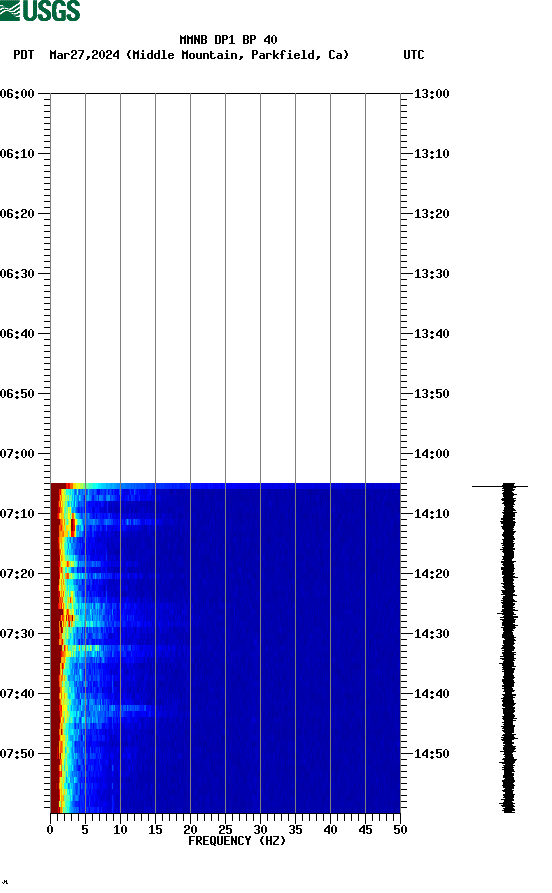Click the date 'Mar27,2024'
Image resolution: width=552 pixels, height=893 pixels.
84,55
